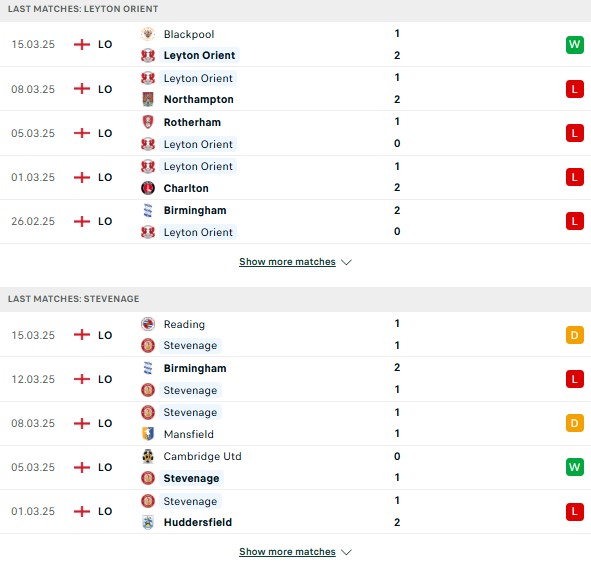Open the Birmingham vs Stevenage match row
591x565 pixels.
296,379
